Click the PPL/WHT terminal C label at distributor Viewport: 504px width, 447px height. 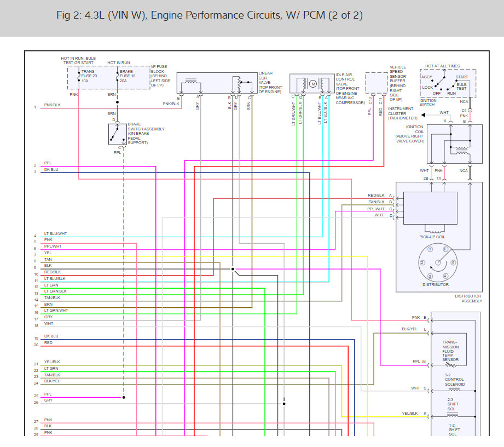[x=380, y=209]
